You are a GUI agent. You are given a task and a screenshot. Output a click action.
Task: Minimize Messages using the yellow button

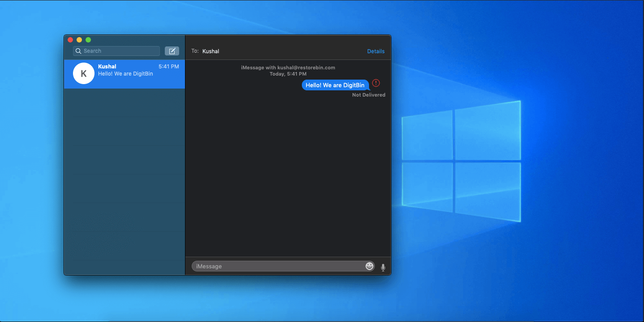click(79, 40)
